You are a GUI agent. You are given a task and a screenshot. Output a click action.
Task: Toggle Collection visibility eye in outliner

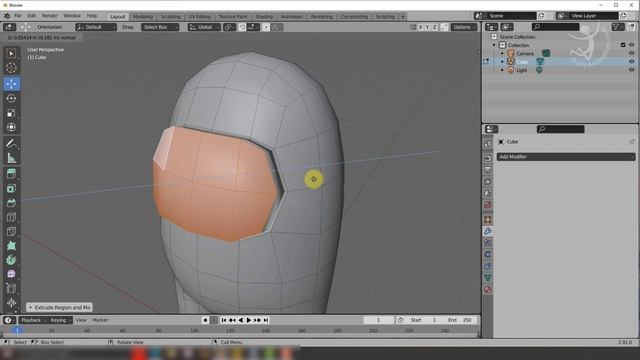click(631, 45)
